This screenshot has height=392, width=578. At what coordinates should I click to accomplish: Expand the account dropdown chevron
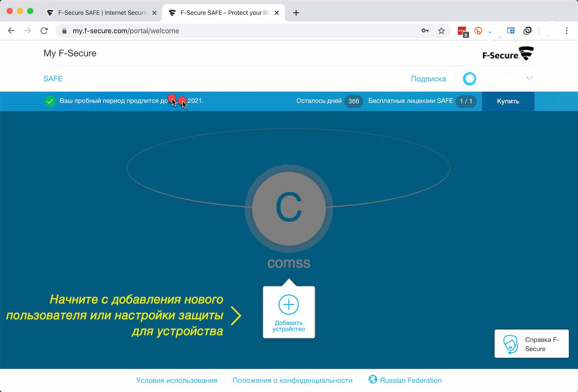click(x=529, y=78)
